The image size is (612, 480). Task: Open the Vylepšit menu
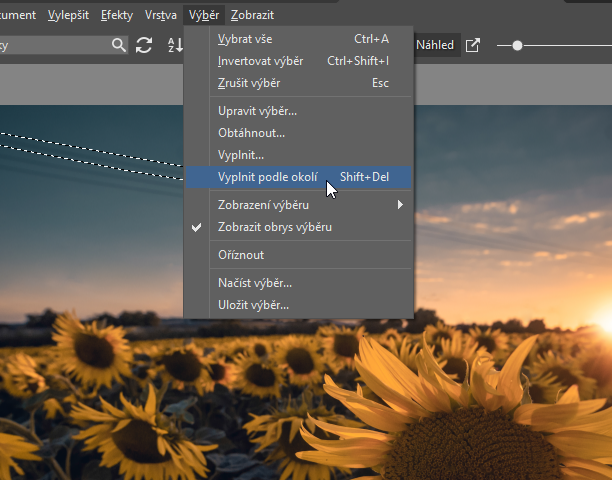(68, 15)
